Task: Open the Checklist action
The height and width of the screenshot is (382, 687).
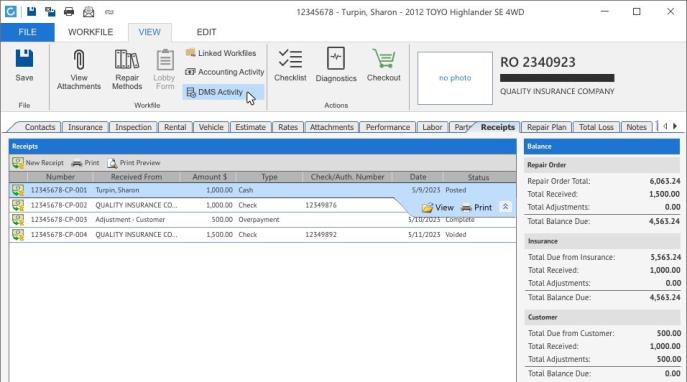Action: tap(290, 65)
